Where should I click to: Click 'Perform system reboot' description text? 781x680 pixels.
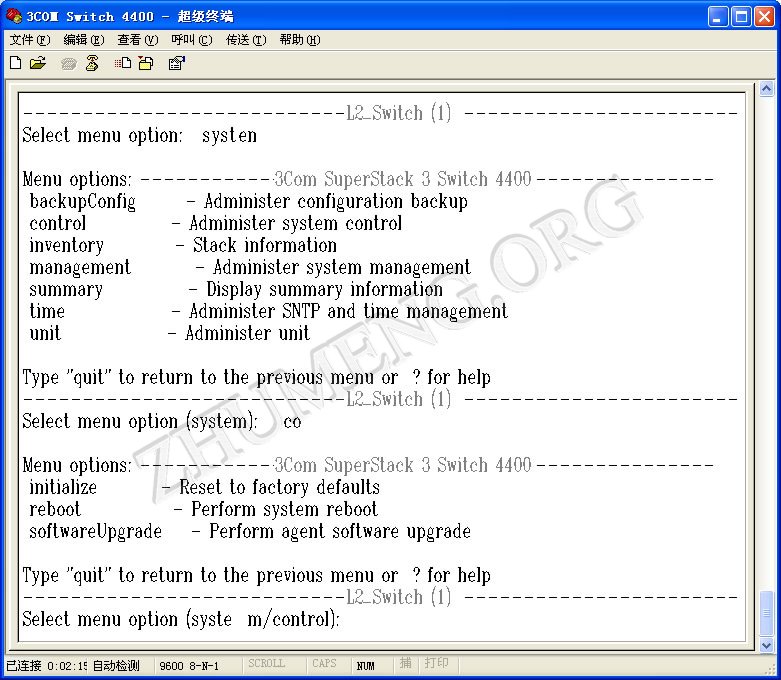coord(284,509)
